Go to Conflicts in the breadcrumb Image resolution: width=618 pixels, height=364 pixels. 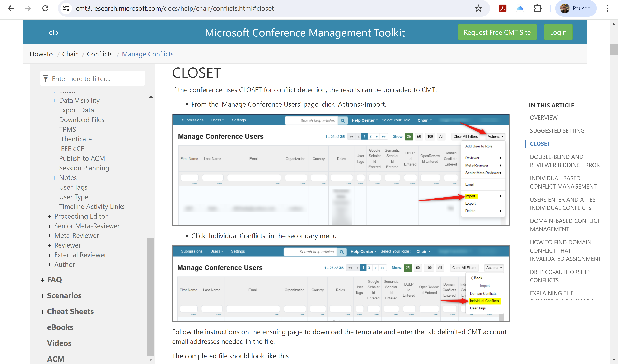pyautogui.click(x=100, y=54)
